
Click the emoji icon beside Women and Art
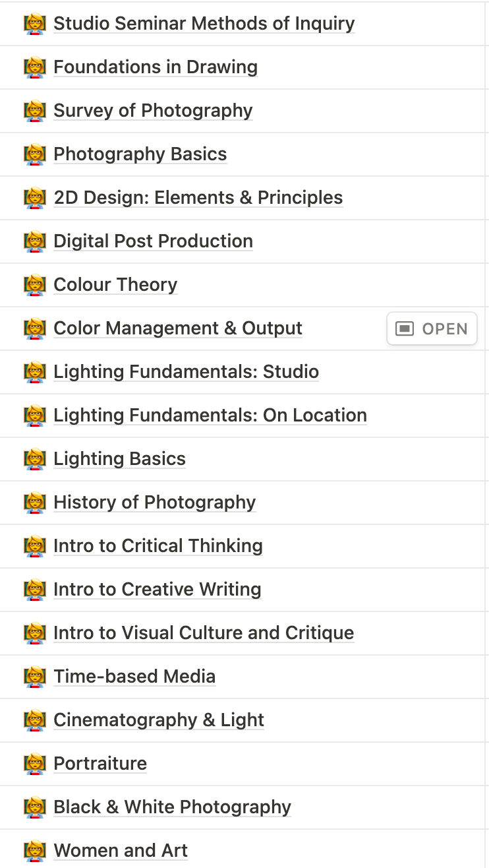tap(34, 851)
